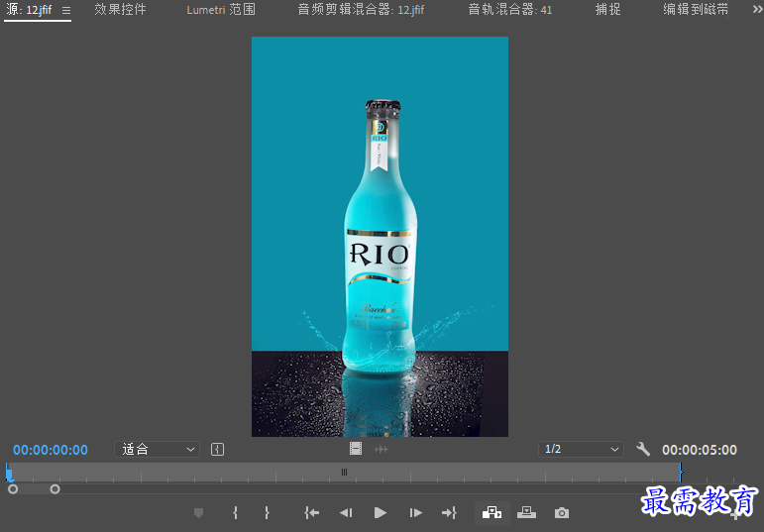Go to Out point
Screen dimensions: 764x532
click(x=449, y=512)
